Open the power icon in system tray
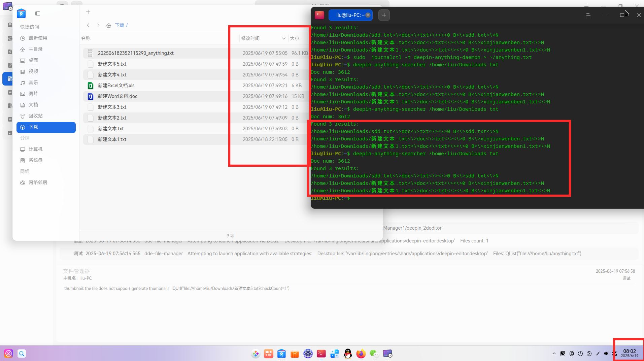 [x=580, y=354]
